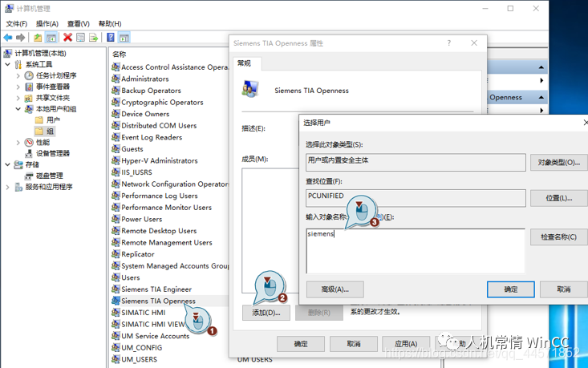Open the 操作(A) menu
588x368 pixels.
pyautogui.click(x=47, y=23)
